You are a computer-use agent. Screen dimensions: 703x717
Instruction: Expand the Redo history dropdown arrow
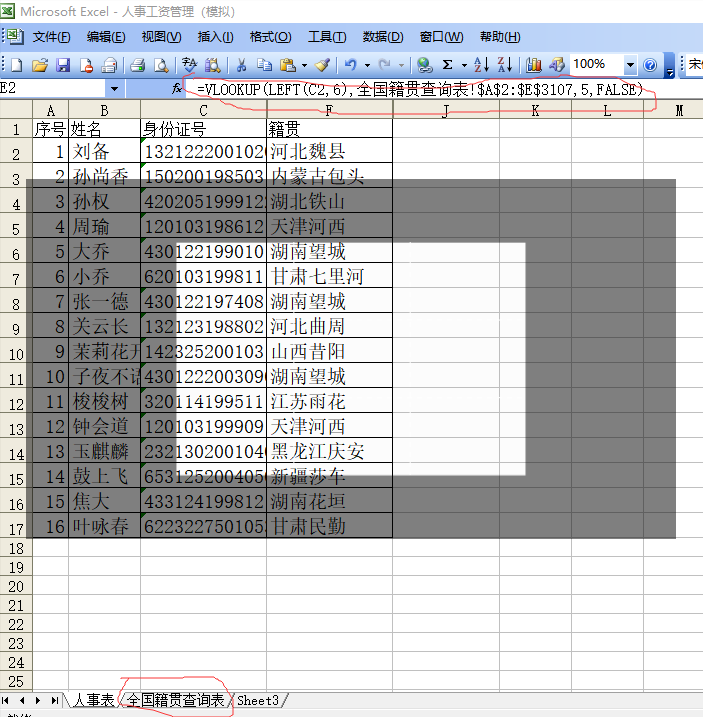(x=401, y=65)
